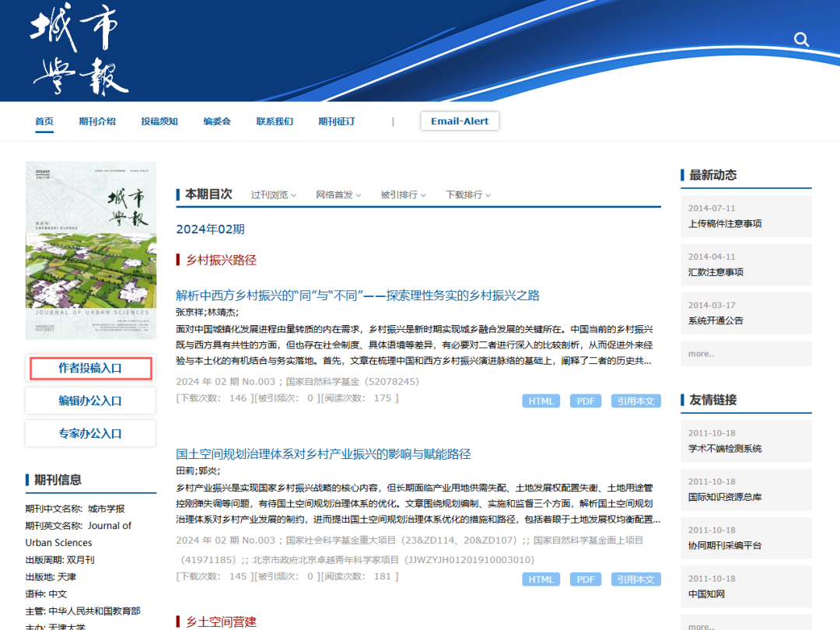This screenshot has height=630, width=840.
Task: Select 编委会 in the navigation bar
Action: [x=217, y=121]
